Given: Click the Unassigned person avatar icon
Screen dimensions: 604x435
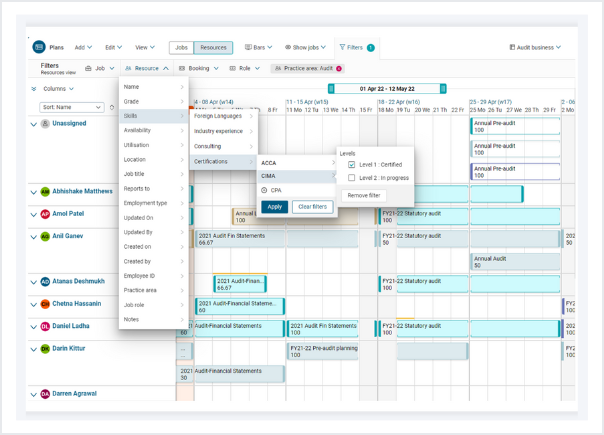Looking at the screenshot, I should point(45,124).
